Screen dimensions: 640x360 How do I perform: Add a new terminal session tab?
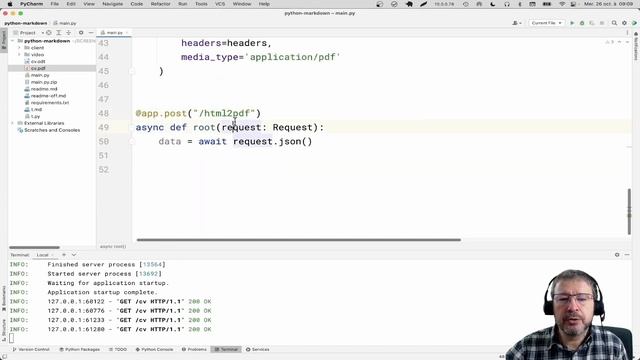64,255
